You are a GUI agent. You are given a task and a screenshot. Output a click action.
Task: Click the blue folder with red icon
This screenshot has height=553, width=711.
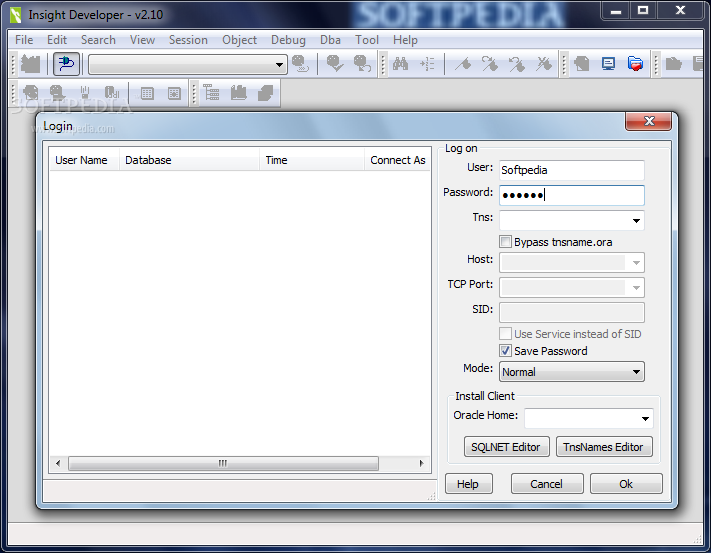coord(635,64)
